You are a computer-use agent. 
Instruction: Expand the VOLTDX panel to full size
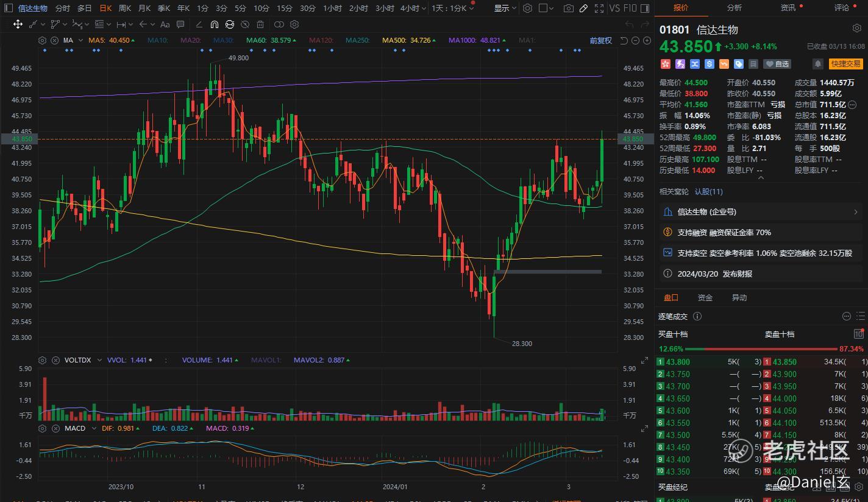[x=645, y=361]
